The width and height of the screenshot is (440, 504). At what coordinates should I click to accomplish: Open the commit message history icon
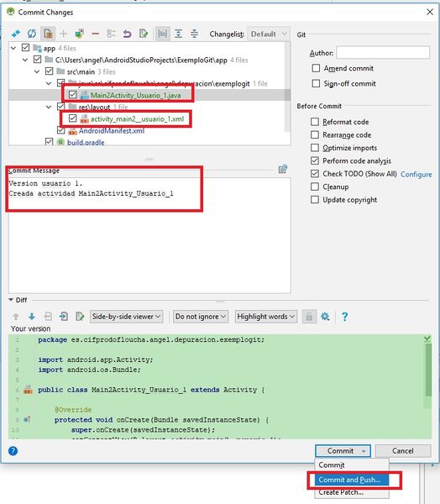tap(283, 169)
